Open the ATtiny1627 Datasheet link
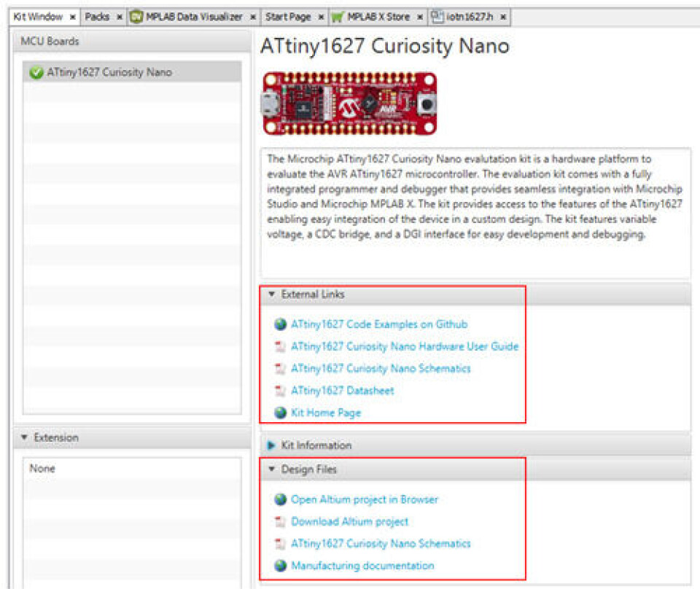This screenshot has width=700, height=589. tap(343, 391)
